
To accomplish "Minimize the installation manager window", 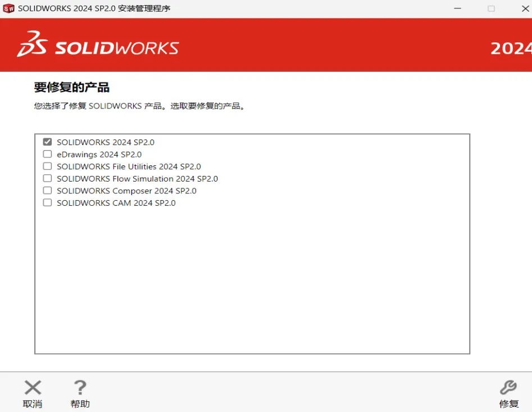I will coord(456,8).
